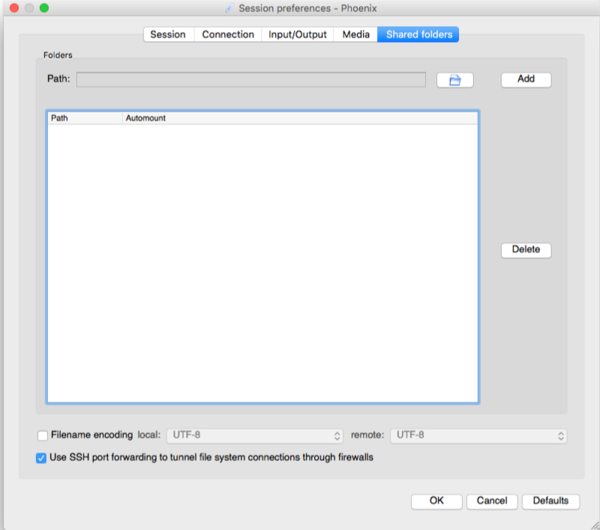
Task: Confirm settings with the OK button
Action: (436, 501)
